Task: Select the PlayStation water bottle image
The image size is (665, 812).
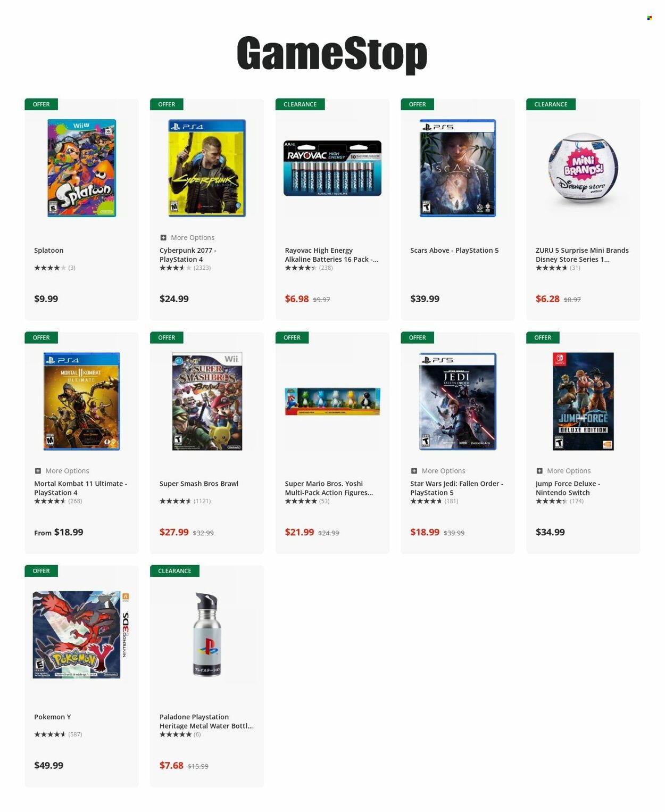Action: pos(207,634)
